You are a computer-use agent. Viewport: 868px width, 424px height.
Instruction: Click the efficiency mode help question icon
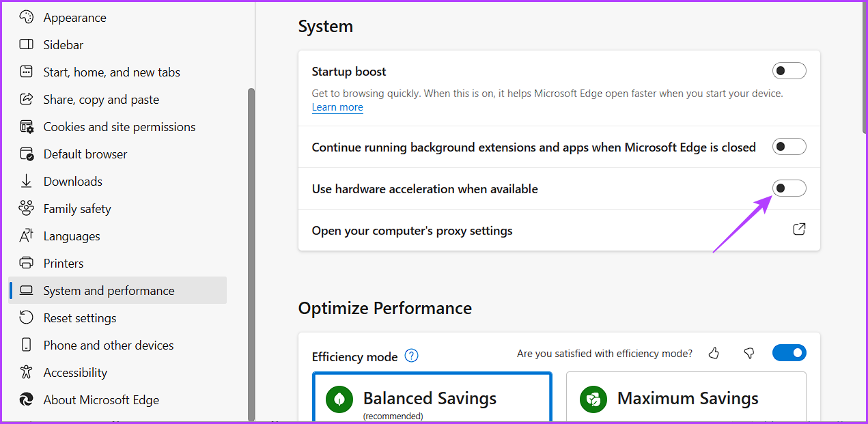[x=411, y=356]
